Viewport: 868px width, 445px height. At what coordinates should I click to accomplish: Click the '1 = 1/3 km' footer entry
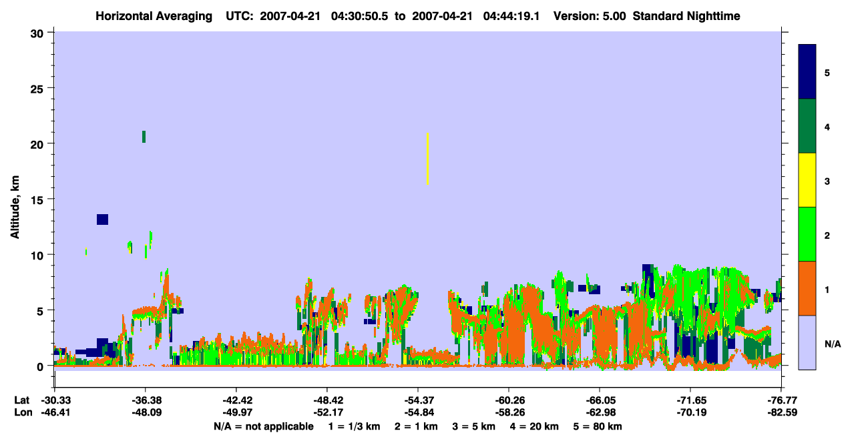[354, 426]
